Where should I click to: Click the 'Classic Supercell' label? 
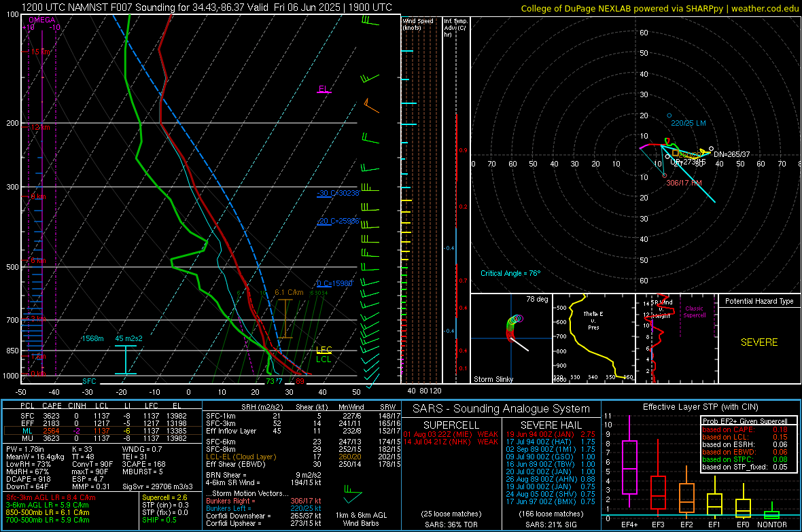pos(694,312)
